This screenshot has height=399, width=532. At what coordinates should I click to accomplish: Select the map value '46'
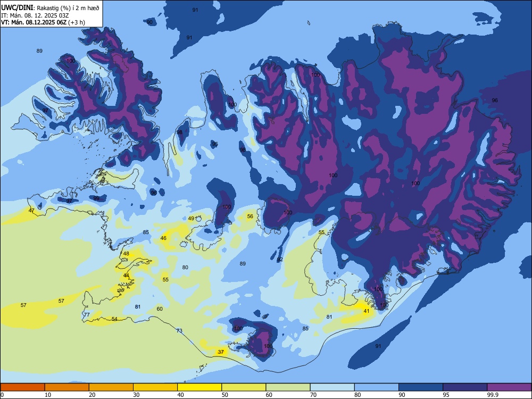pos(163,238)
